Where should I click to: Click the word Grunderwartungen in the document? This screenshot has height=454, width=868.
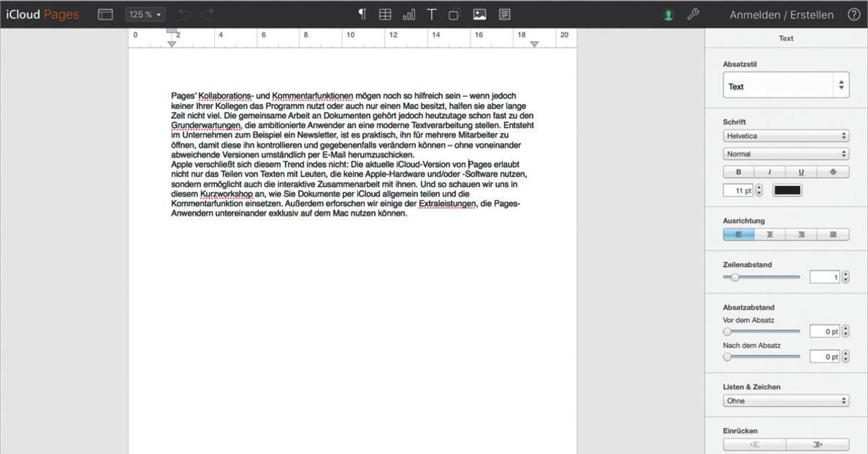(206, 125)
